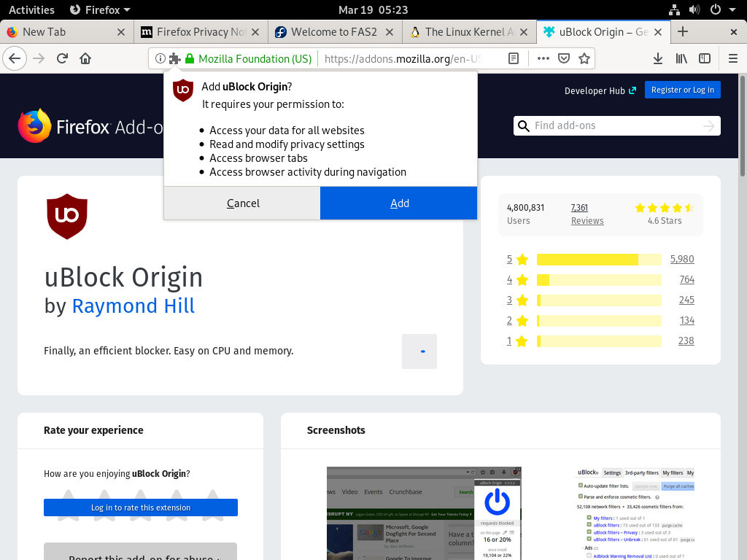This screenshot has height=560, width=747.
Task: Cancel the add-on installation prompt
Action: [242, 203]
